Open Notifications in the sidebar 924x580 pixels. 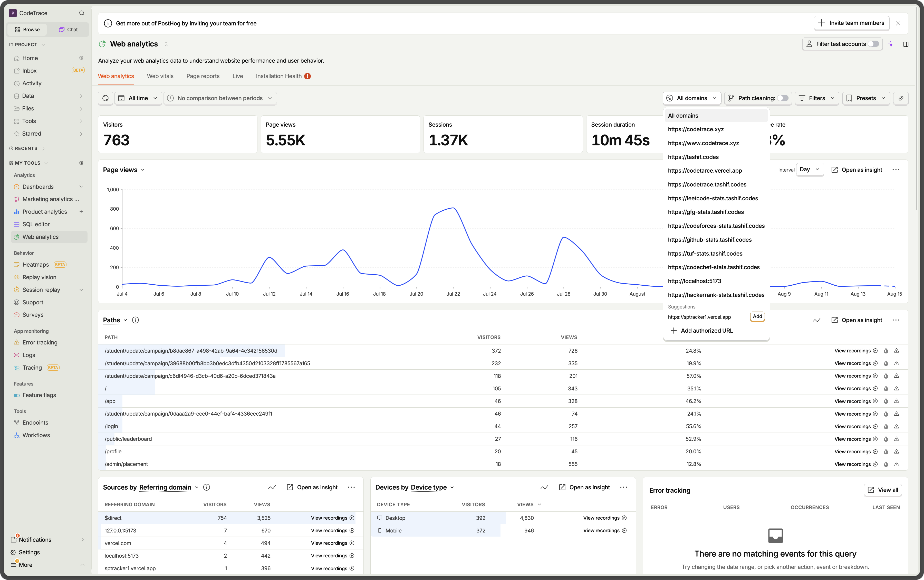[x=47, y=540]
